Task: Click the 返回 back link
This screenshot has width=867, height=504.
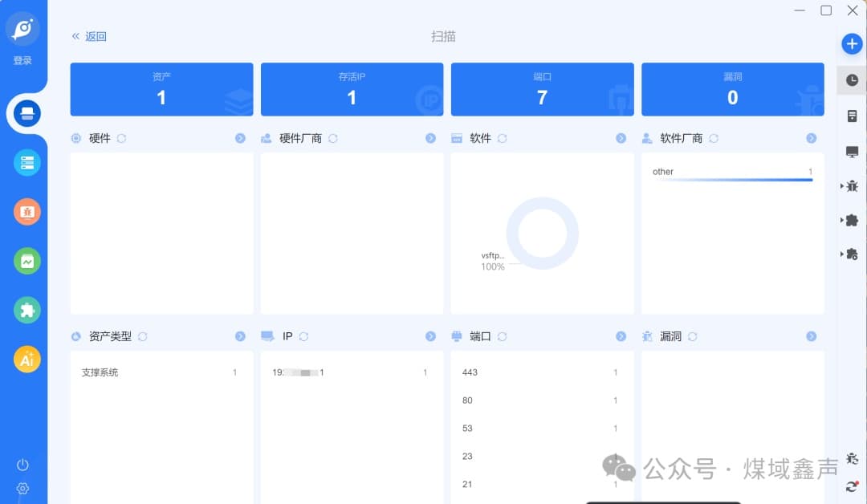Action: click(x=89, y=36)
